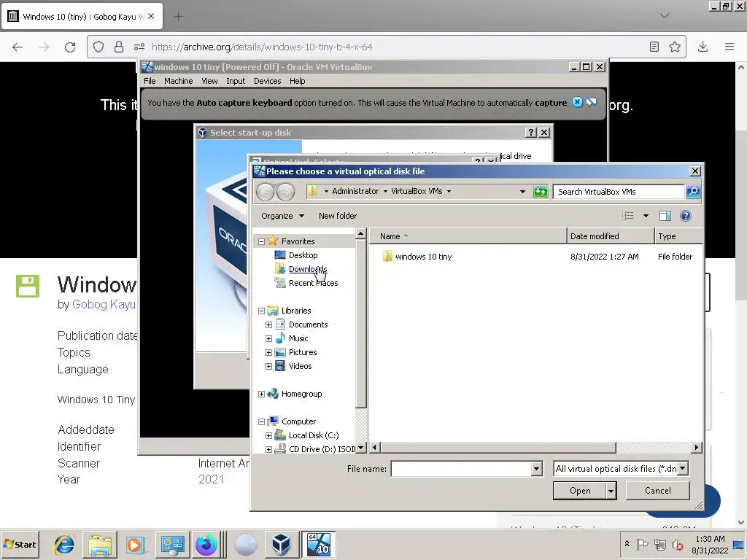Screen dimensions: 747x560
Task: Click the suppress-message icon in VirtualBox notification
Action: click(x=591, y=102)
